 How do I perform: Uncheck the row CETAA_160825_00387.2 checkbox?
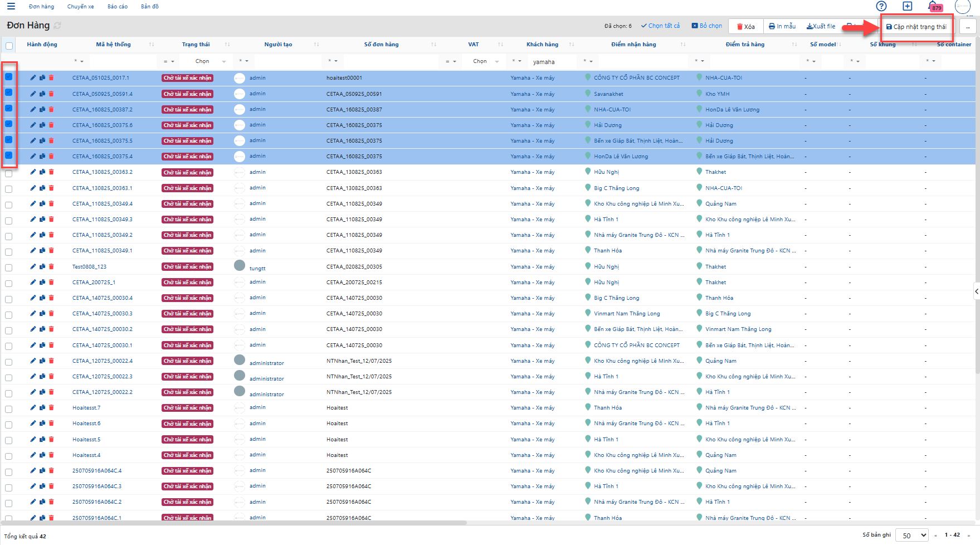9,109
